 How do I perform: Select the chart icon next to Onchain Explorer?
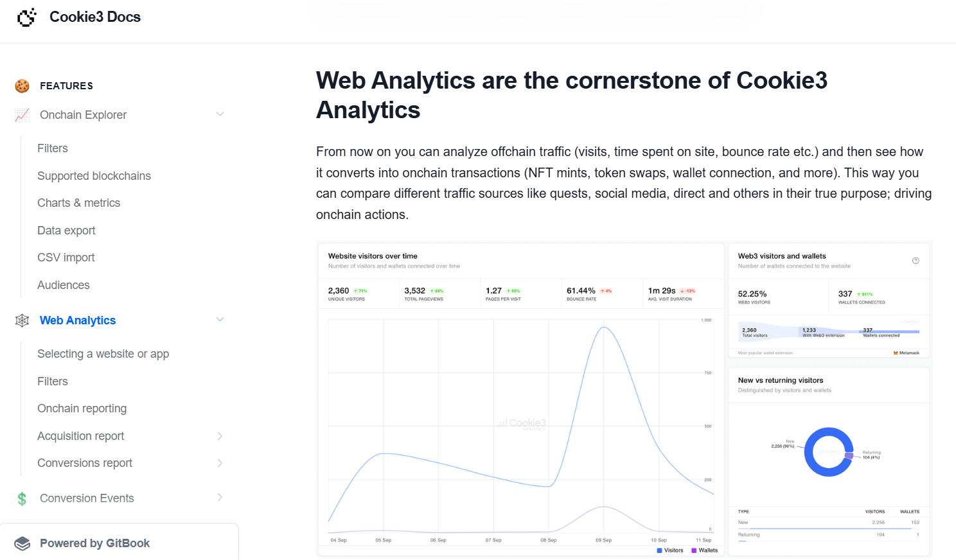21,114
